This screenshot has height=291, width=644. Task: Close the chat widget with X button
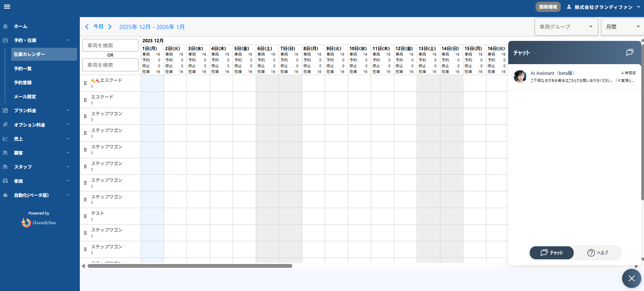[x=631, y=278]
